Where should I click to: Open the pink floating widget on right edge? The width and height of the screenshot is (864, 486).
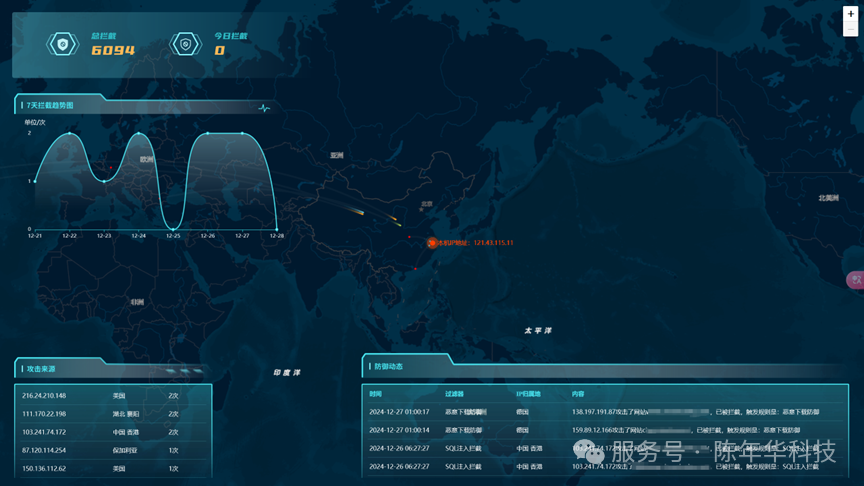pos(855,280)
